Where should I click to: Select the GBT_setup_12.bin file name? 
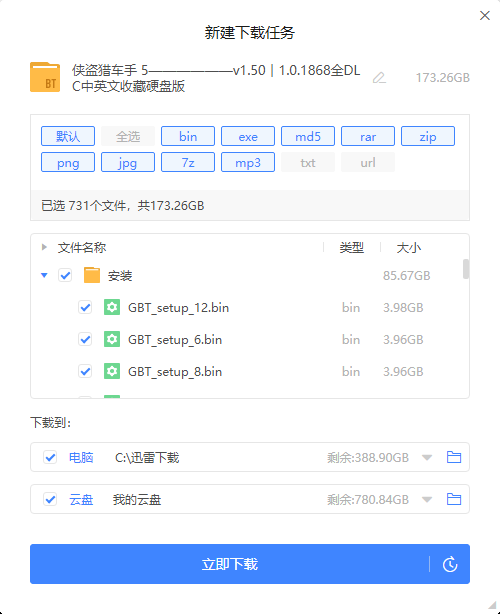coord(179,308)
